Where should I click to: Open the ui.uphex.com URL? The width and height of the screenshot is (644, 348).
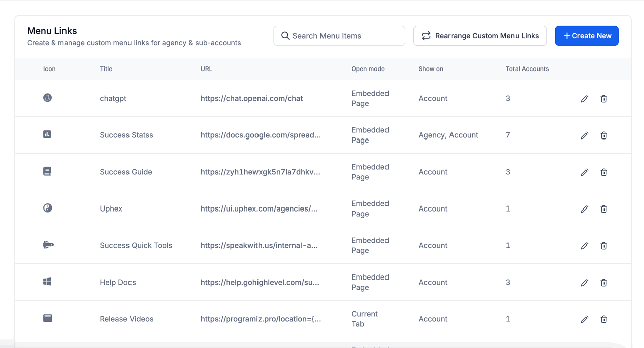click(x=259, y=209)
